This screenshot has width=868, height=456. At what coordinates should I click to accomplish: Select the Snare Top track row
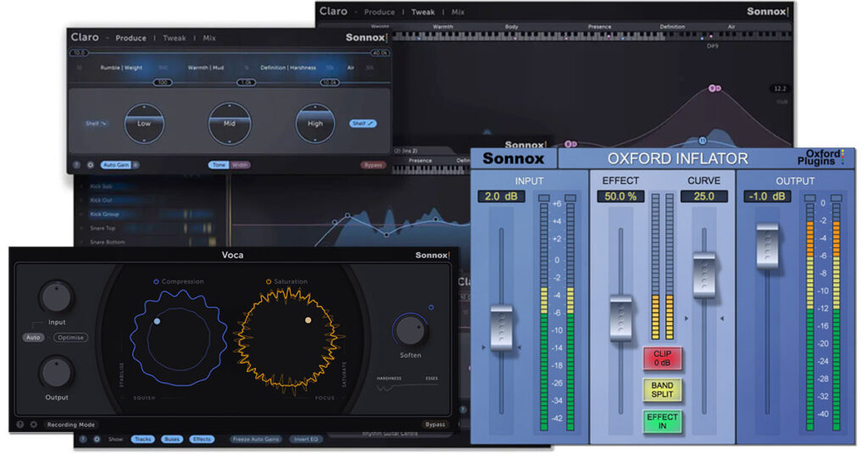(149, 228)
